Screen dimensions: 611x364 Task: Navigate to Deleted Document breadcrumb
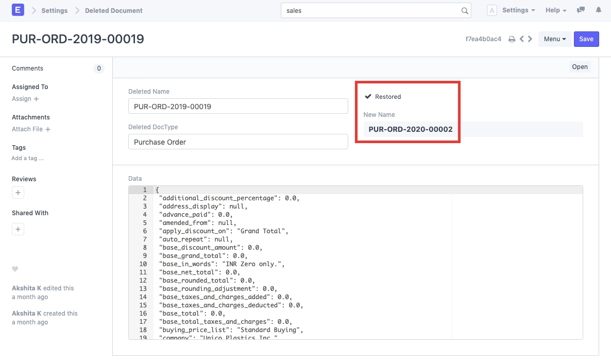click(113, 10)
